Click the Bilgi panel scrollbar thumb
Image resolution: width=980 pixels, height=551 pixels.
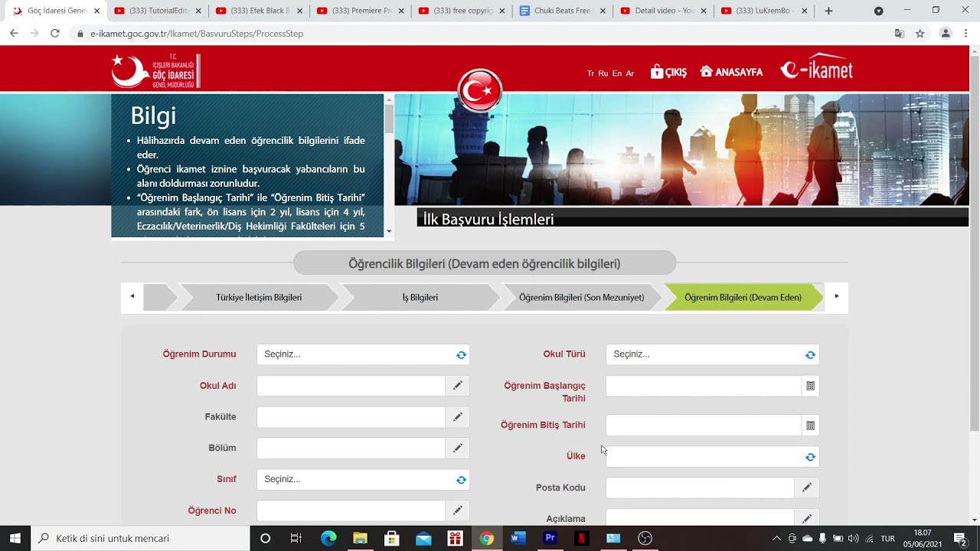[x=389, y=119]
